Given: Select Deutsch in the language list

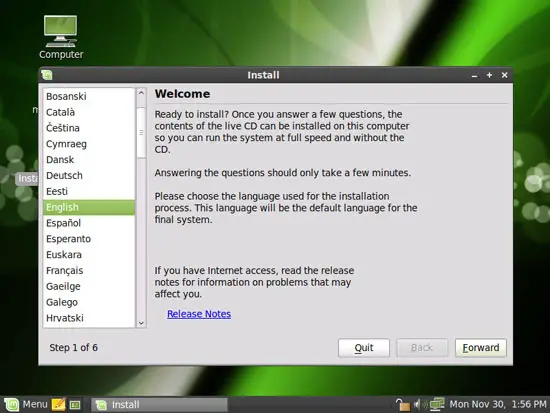Looking at the screenshot, I should click(x=89, y=175).
